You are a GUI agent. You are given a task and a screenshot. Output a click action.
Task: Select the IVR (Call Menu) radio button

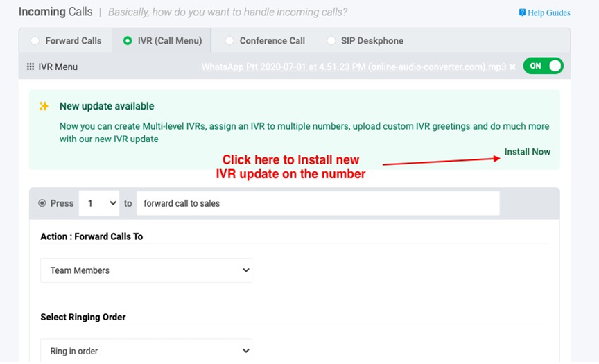click(127, 40)
